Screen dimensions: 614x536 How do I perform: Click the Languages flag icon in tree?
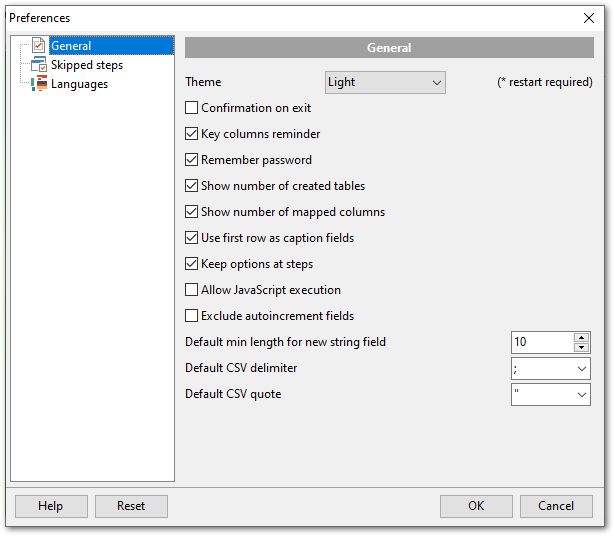pos(39,84)
